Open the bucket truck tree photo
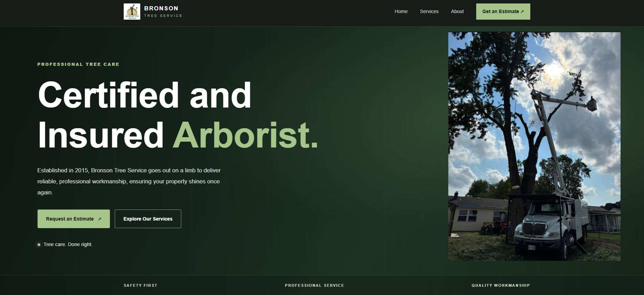This screenshot has width=644, height=295. pyautogui.click(x=534, y=146)
